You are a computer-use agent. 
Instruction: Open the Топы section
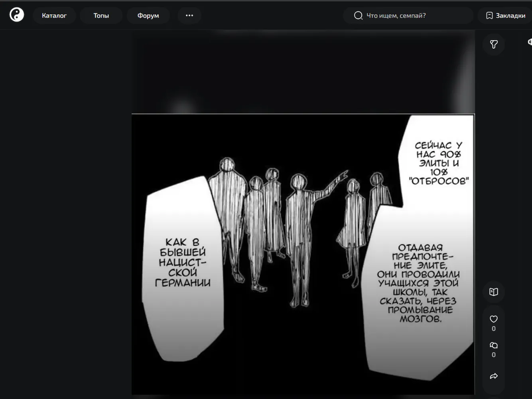[x=101, y=16]
